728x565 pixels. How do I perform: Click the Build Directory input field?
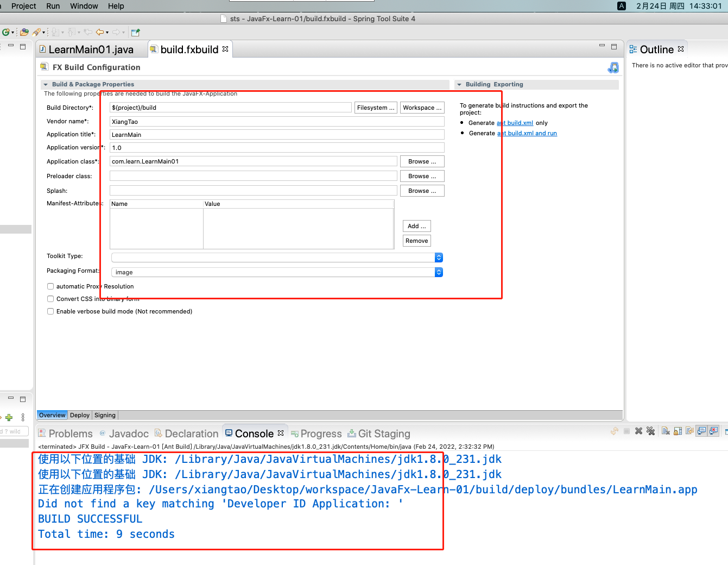coord(231,108)
